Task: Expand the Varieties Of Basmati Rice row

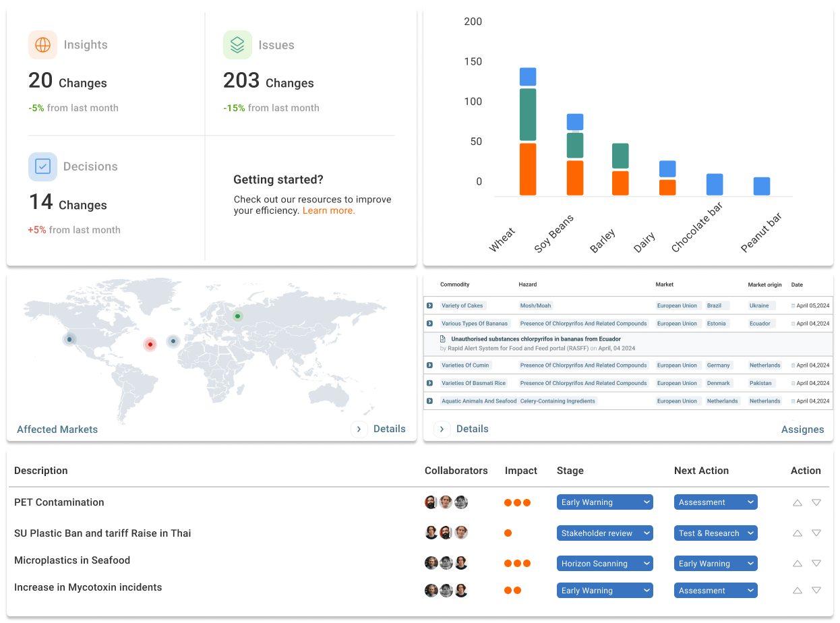Action: (429, 383)
